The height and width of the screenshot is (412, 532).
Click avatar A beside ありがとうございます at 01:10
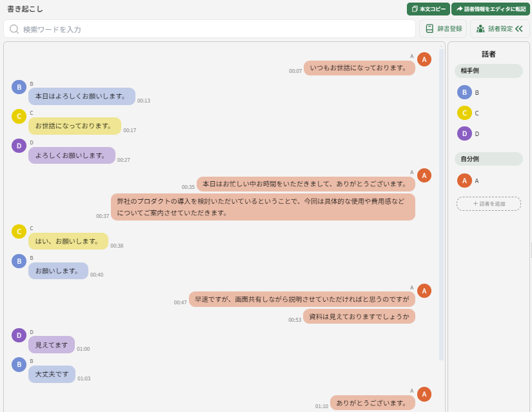pos(424,395)
